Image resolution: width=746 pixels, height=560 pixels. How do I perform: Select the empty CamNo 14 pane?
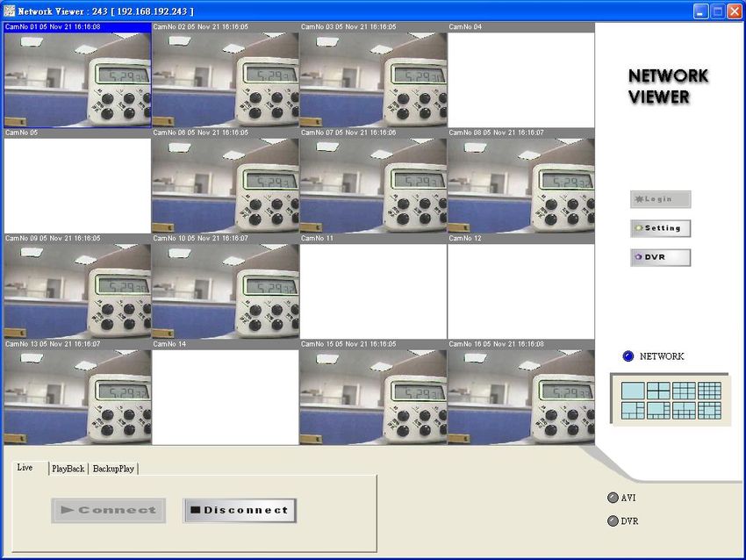click(x=226, y=397)
